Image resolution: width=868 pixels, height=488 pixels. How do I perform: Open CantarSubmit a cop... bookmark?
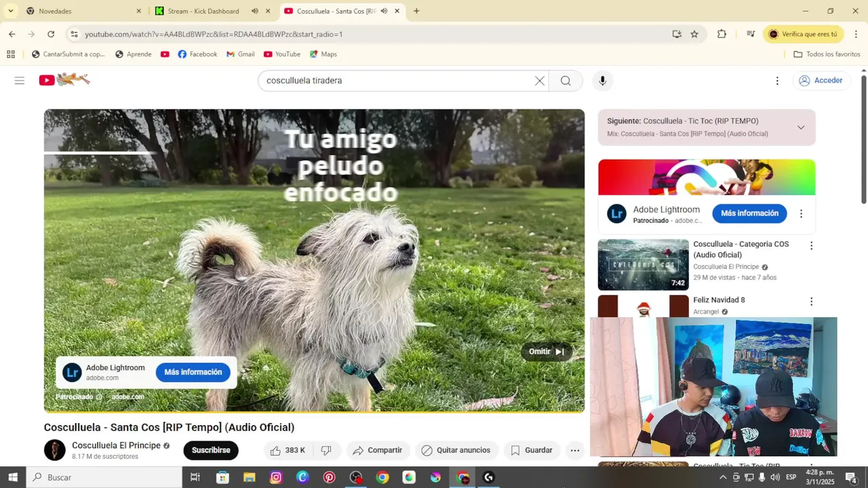tap(68, 54)
